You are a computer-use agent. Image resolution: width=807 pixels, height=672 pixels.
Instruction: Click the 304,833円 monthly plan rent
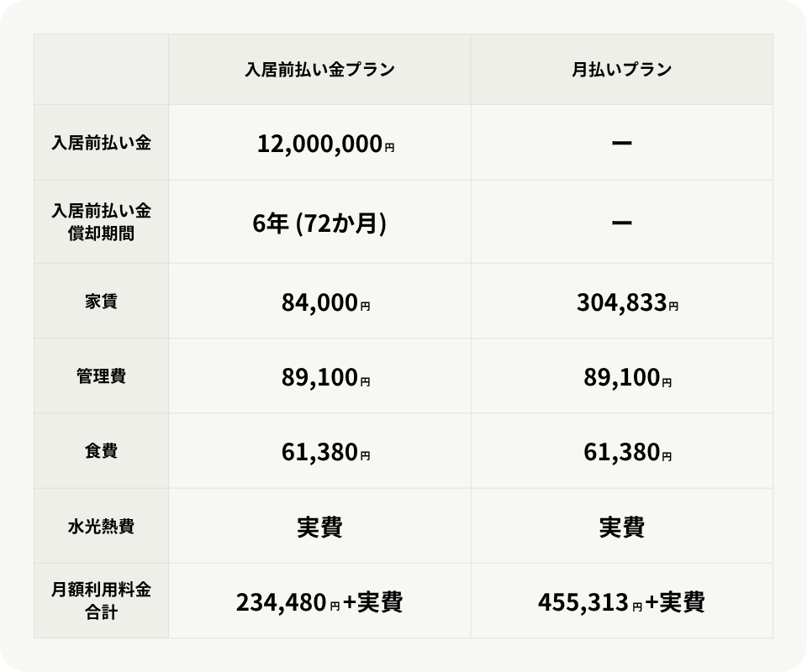[627, 302]
